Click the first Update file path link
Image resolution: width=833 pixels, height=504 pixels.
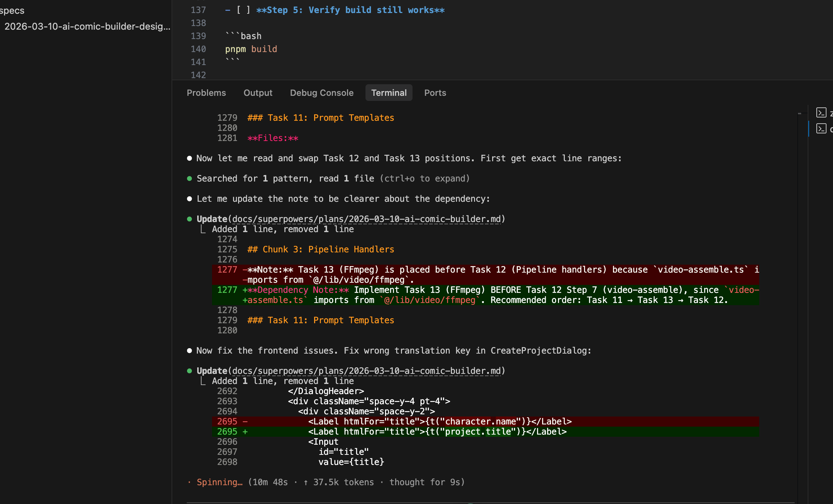tap(366, 219)
